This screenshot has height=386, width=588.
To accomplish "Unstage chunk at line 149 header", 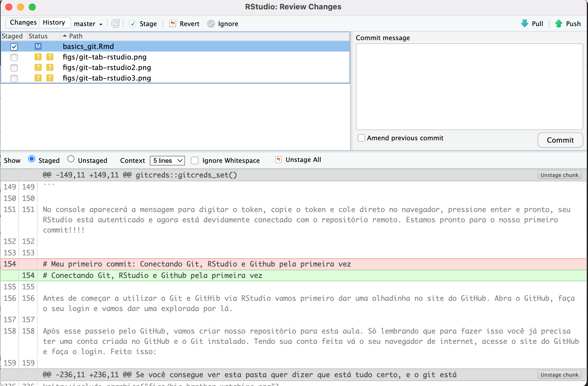I will 559,175.
